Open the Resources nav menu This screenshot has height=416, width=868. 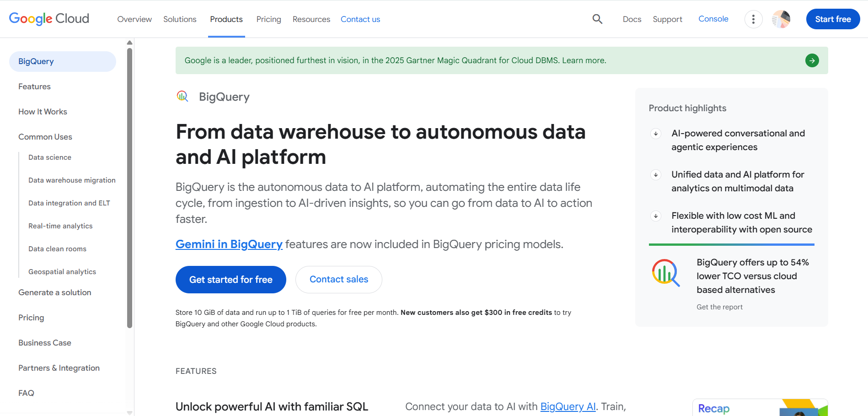pos(311,19)
